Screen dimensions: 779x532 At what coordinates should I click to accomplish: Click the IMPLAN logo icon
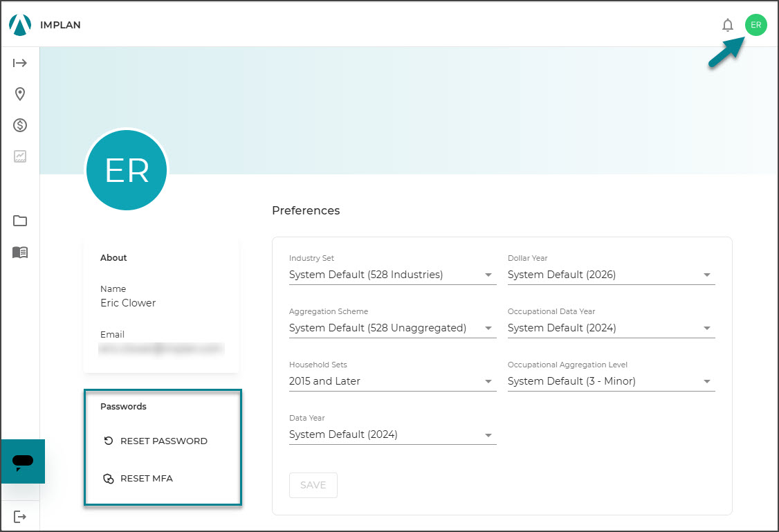[20, 25]
